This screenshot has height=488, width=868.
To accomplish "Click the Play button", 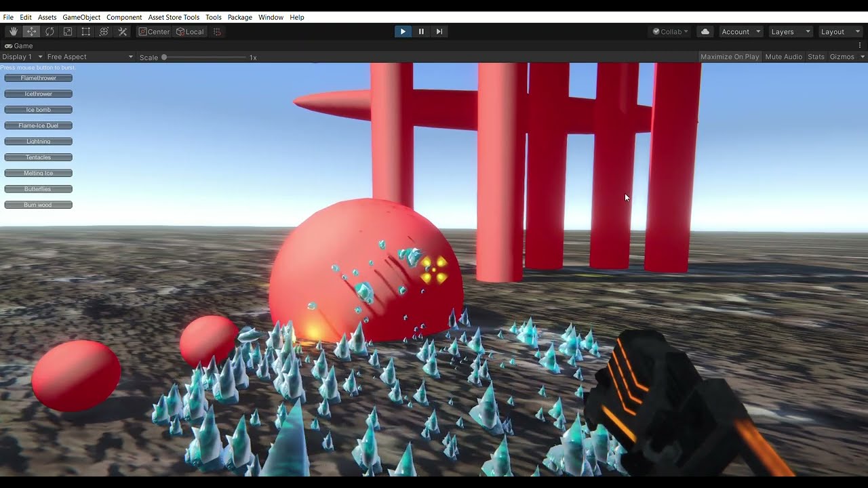I will [403, 32].
